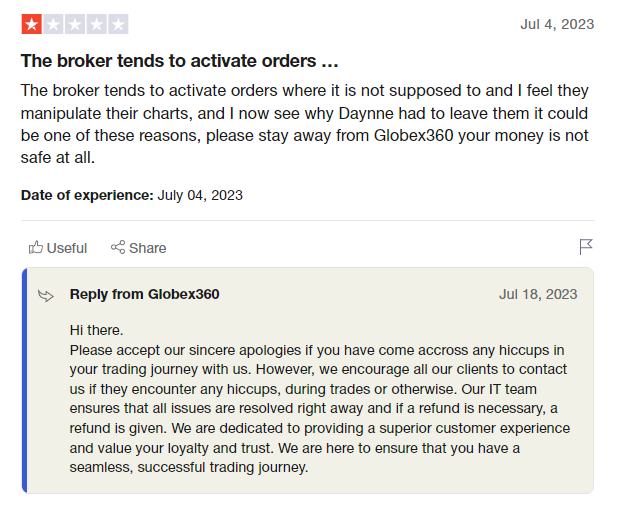The width and height of the screenshot is (617, 512).
Task: Click the 'Hi there.' greeting in the reply
Action: pos(96,330)
